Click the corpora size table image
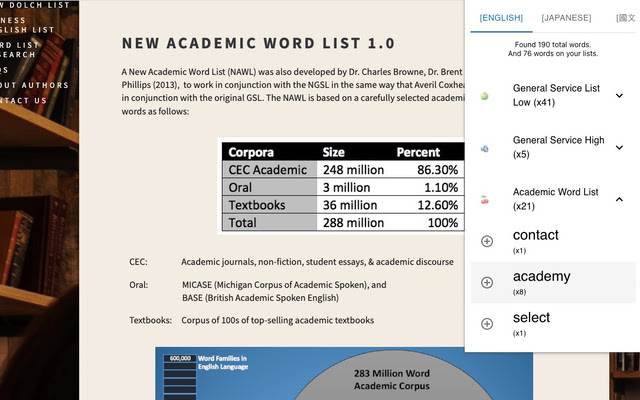Screen dimensions: 640x400 click(x=341, y=186)
